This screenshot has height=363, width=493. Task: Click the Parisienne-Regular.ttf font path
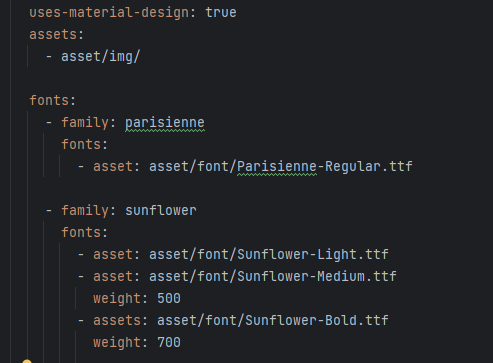coord(281,166)
